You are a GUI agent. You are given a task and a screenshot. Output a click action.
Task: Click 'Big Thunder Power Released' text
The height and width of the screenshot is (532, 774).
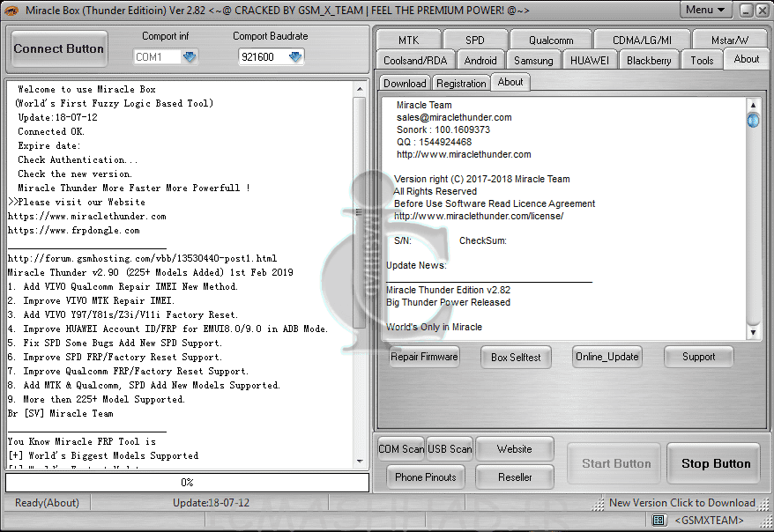tap(448, 302)
